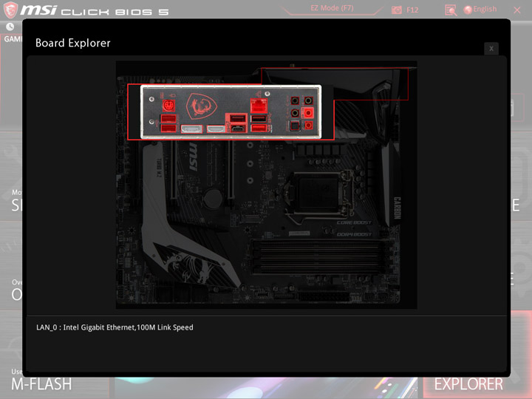The image size is (532, 399).
Task: Click upper USB port below PS/2 connector
Action: (x=168, y=118)
